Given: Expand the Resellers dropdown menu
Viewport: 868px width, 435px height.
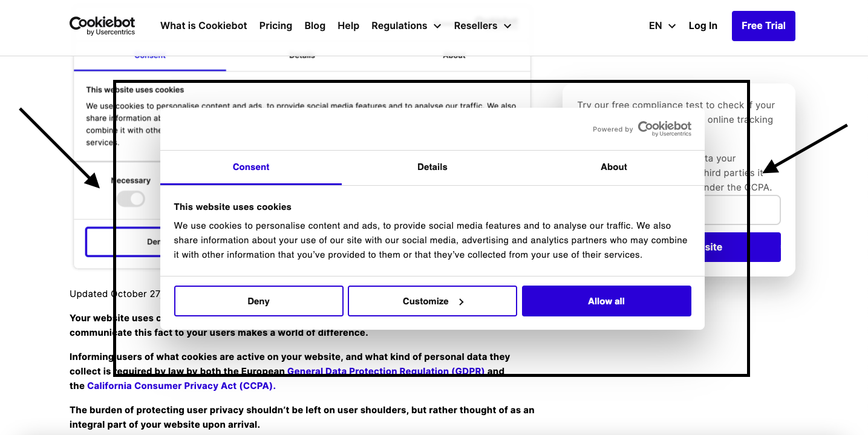Looking at the screenshot, I should tap(483, 25).
